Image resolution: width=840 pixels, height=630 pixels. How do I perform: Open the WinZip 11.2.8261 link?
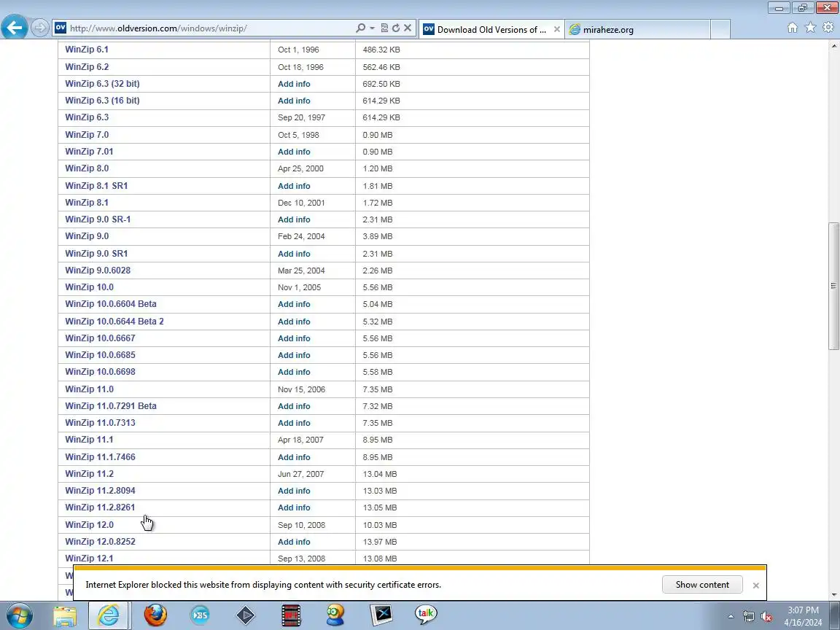click(100, 507)
